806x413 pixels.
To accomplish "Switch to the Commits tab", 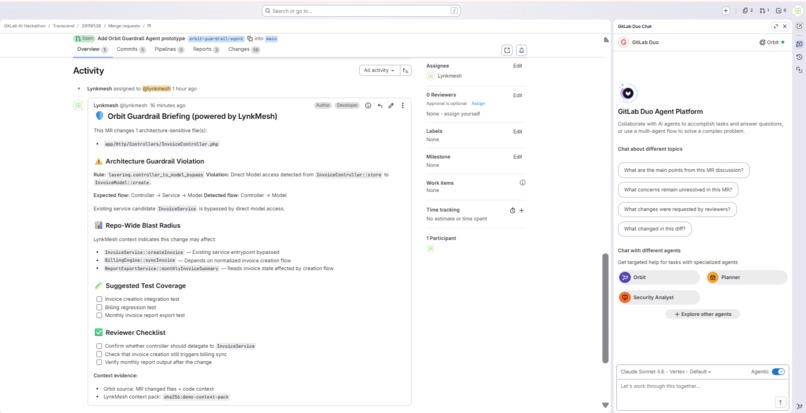I will tap(131, 49).
